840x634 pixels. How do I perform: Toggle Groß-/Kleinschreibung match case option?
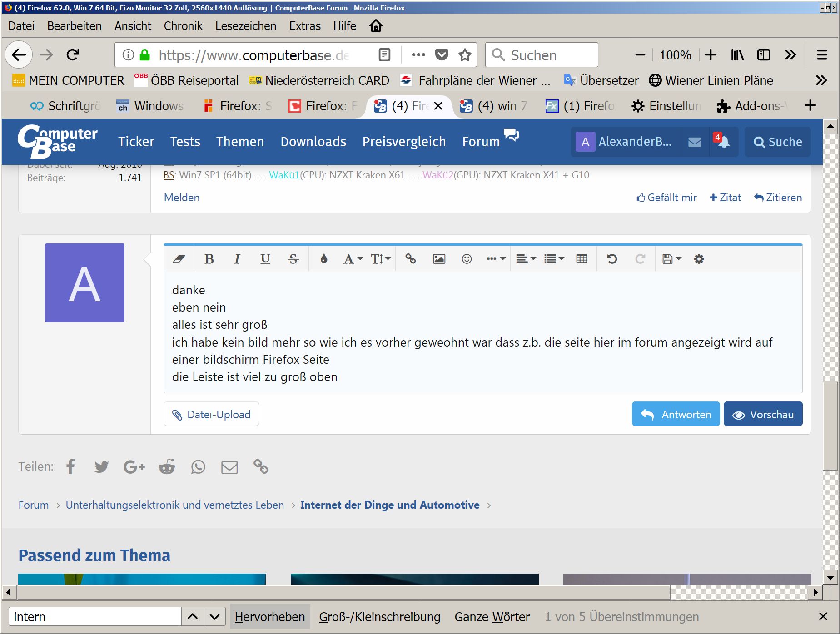click(380, 617)
